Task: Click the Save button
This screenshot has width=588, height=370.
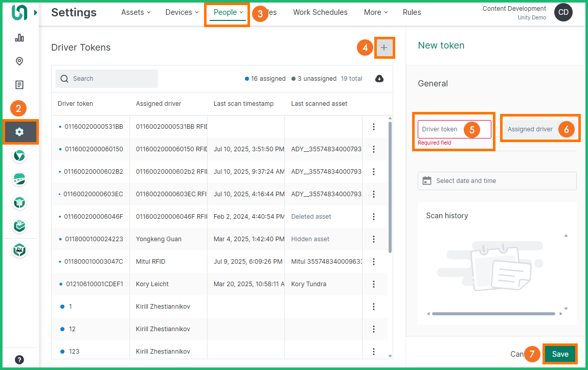Action: click(x=560, y=354)
